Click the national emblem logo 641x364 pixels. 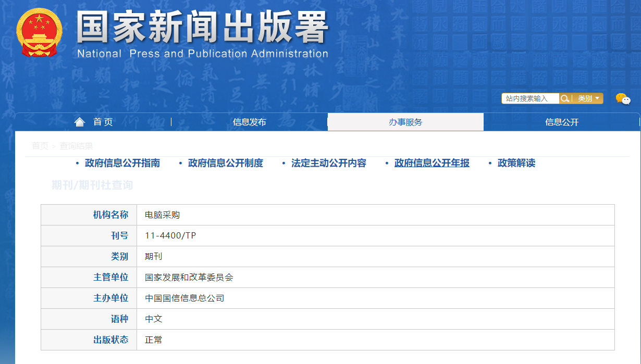pos(39,32)
